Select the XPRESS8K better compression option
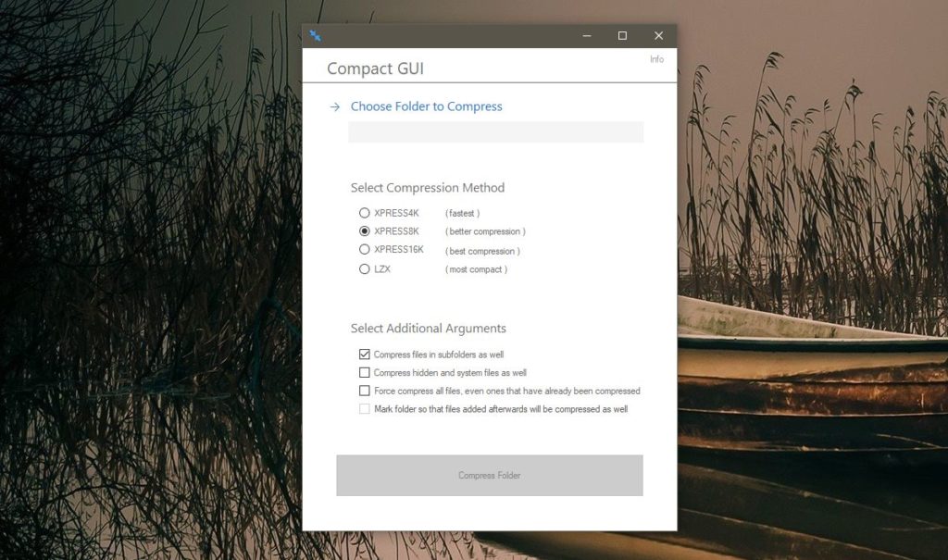Image resolution: width=948 pixels, height=560 pixels. tap(364, 230)
